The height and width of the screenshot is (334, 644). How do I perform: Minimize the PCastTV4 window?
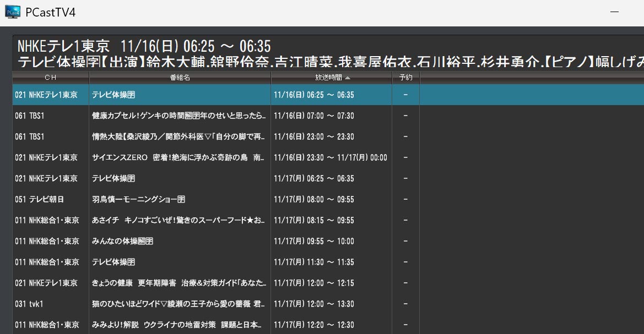point(615,12)
